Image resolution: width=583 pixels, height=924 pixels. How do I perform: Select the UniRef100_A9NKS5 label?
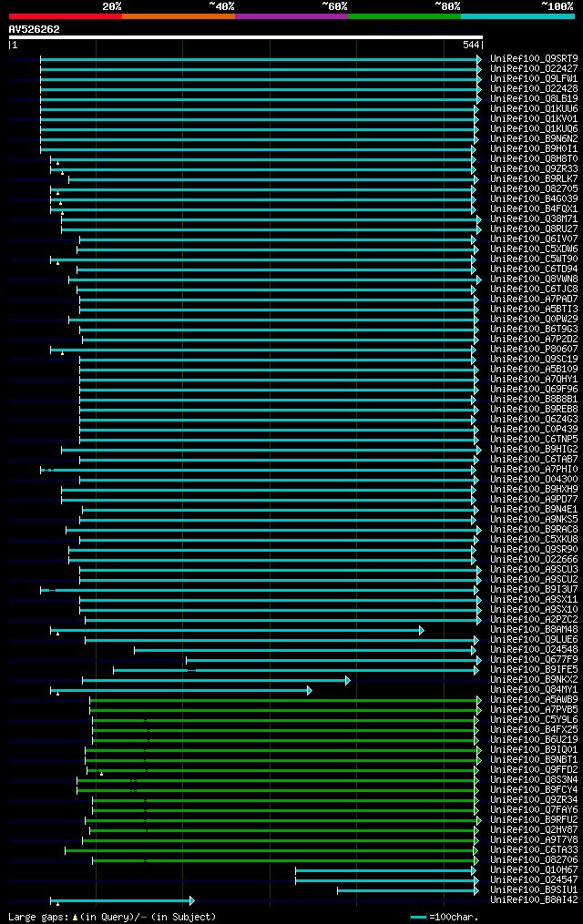coord(534,520)
